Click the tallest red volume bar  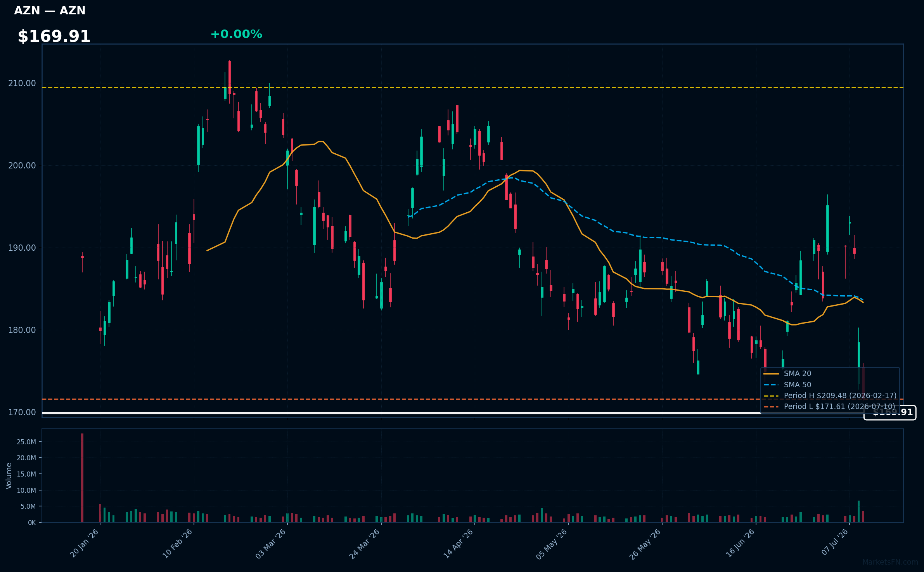click(x=82, y=478)
